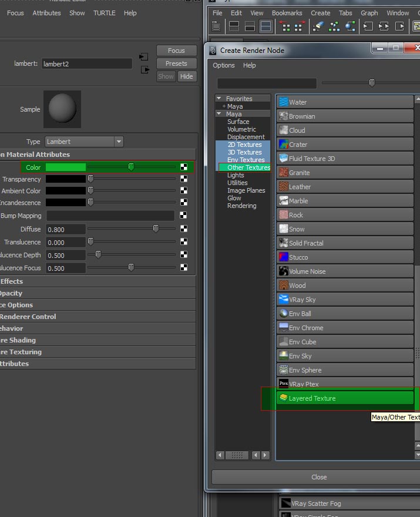Screen dimensions: 420x517
Task: Create a Fluid Texture 3D node
Action: [x=345, y=159]
